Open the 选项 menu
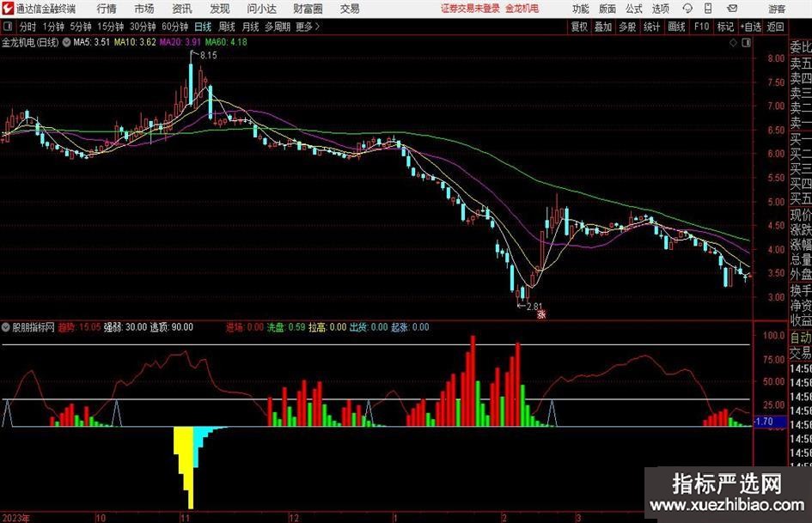 pos(661,9)
